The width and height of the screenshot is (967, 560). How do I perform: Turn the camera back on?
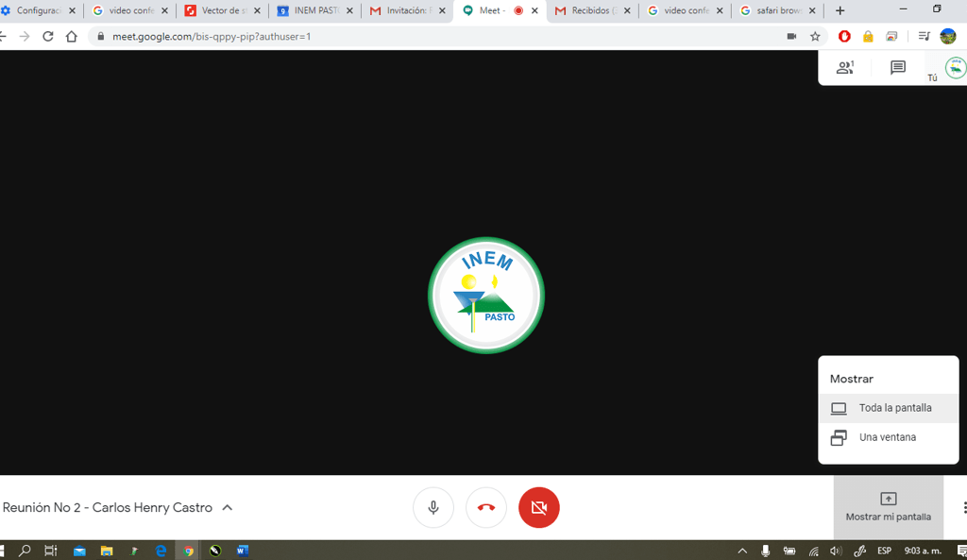pos(539,507)
